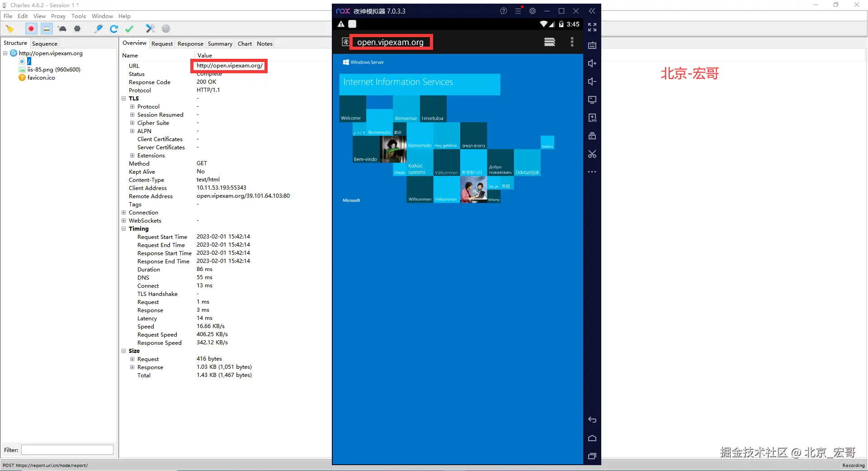Expand the ALPN row
The image size is (868, 471).
[132, 131]
